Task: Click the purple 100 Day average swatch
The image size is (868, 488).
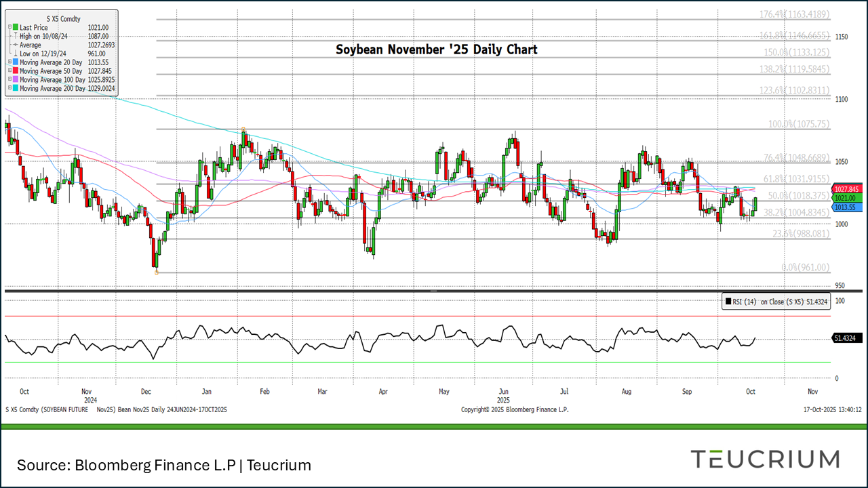Action: pos(16,80)
